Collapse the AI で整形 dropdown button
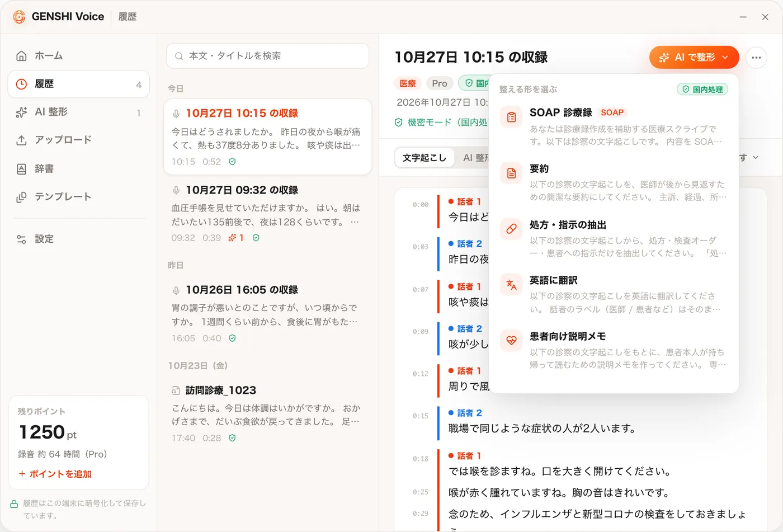Viewport: 783px width, 532px height. (x=694, y=57)
